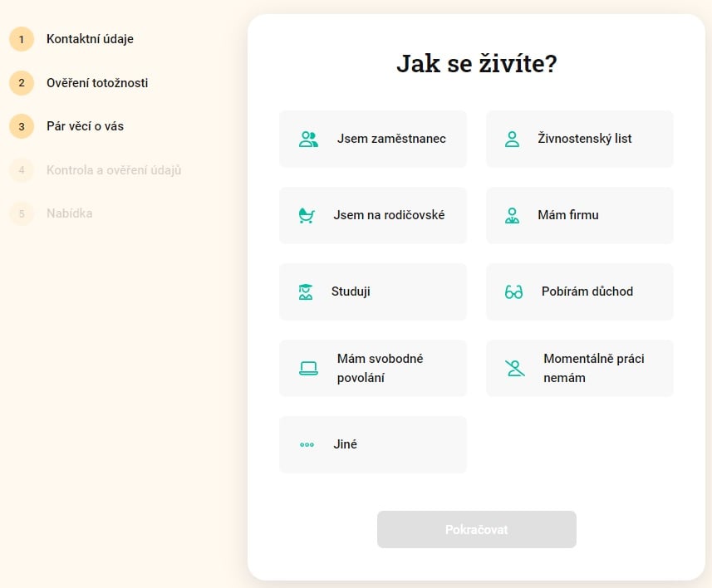Open step Pár věcí o vás
This screenshot has width=712, height=588.
click(85, 126)
